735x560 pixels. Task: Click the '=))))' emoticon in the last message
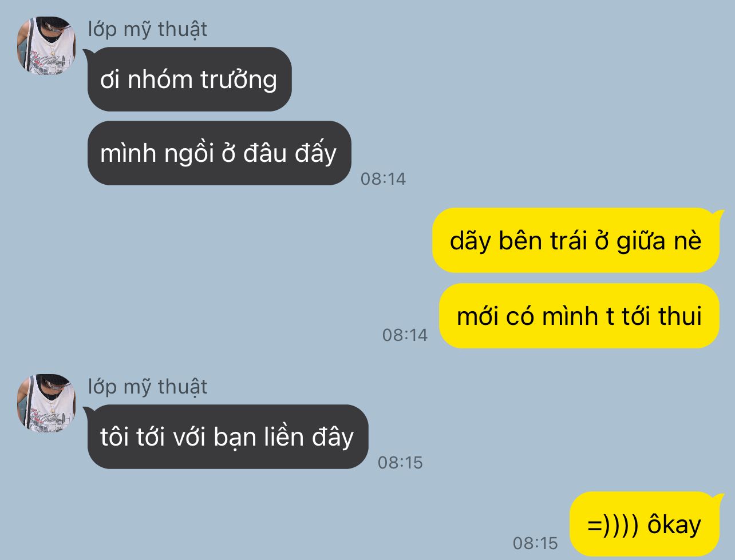(x=613, y=525)
